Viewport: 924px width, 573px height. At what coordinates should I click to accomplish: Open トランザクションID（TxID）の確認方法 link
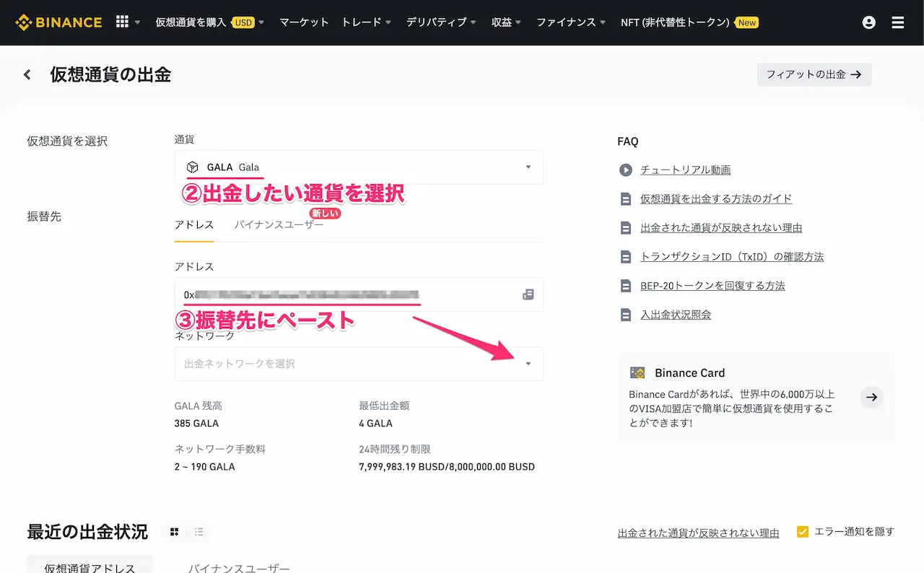coord(732,257)
